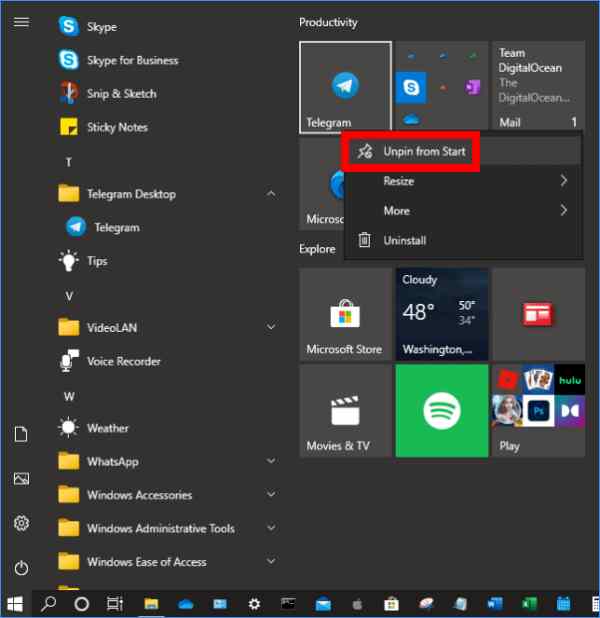Click the pinned Telegram tile
Screen dimensions: 600x618
tap(345, 87)
